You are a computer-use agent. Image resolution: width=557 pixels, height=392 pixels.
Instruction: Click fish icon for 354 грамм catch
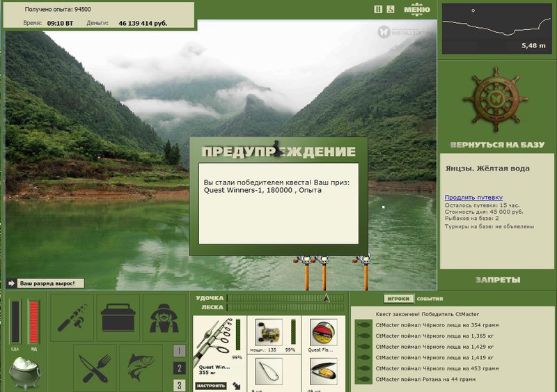point(363,325)
